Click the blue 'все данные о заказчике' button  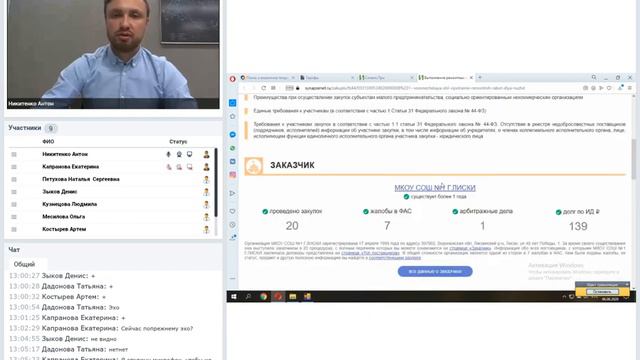click(x=435, y=271)
